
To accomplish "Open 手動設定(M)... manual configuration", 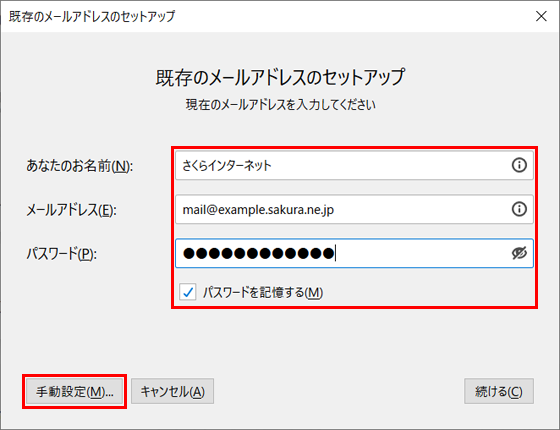I will 74,391.
